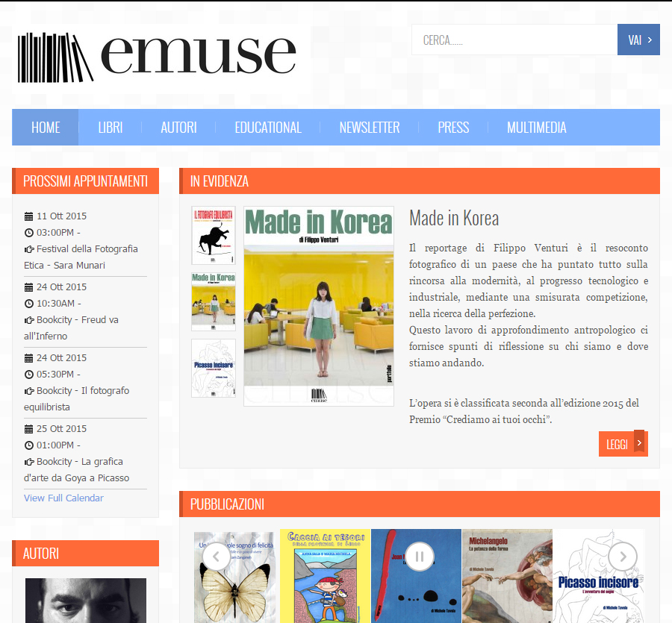Open Festival della Fotografia Etica event

pyautogui.click(x=87, y=249)
